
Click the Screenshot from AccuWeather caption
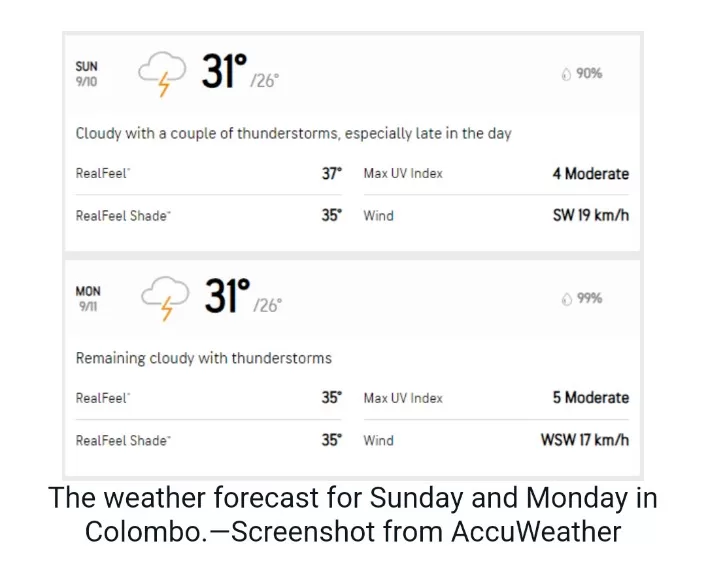click(x=426, y=532)
